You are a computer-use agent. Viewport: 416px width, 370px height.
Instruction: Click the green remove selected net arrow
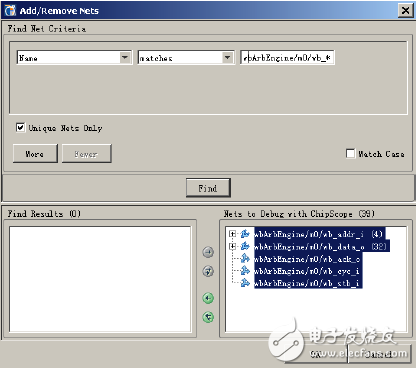208,298
